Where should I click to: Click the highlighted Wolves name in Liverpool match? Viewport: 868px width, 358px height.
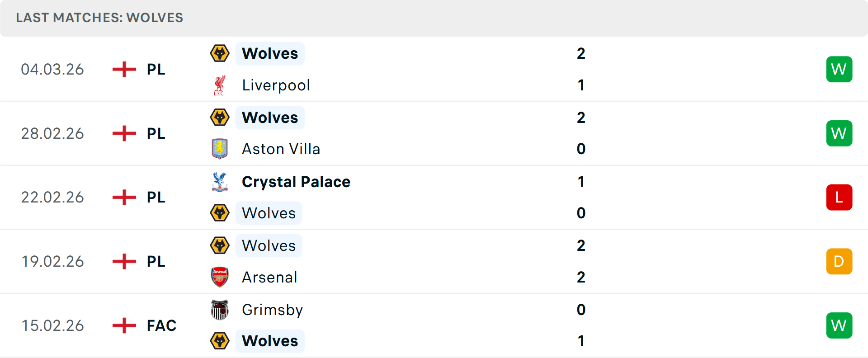pos(270,53)
